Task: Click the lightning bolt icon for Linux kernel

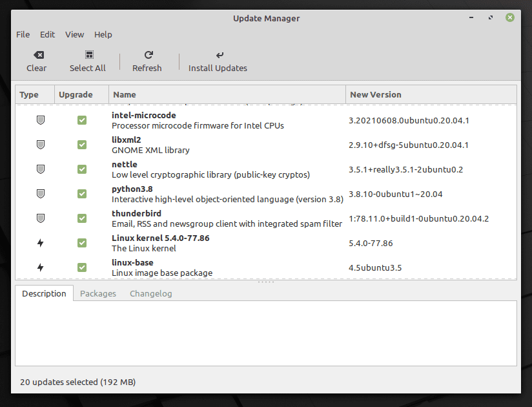Action: click(x=40, y=243)
